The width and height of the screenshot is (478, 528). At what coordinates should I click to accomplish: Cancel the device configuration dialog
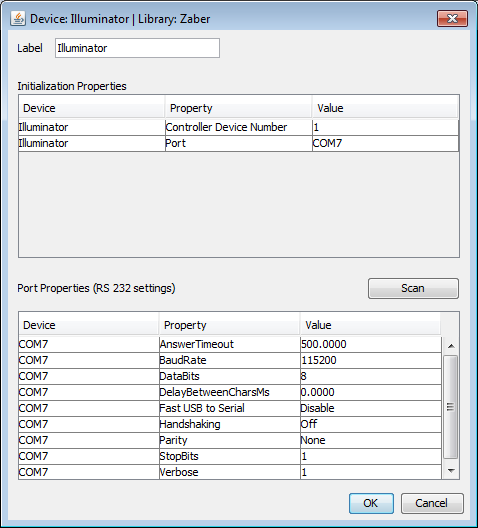coord(432,503)
